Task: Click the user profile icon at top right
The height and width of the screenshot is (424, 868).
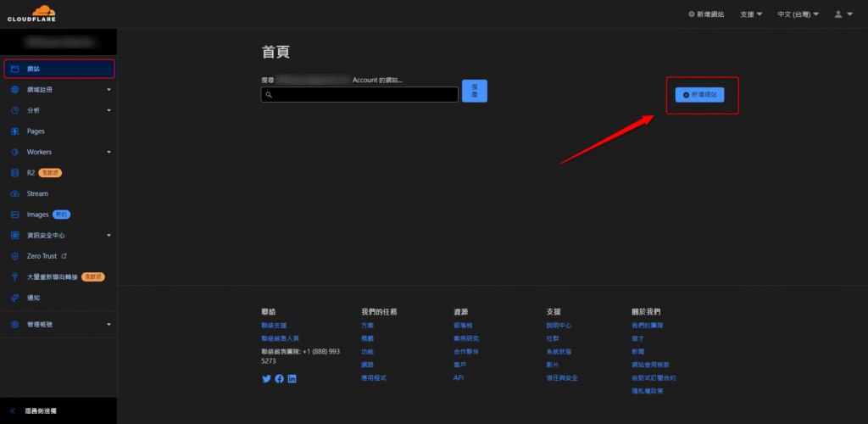Action: coord(839,14)
